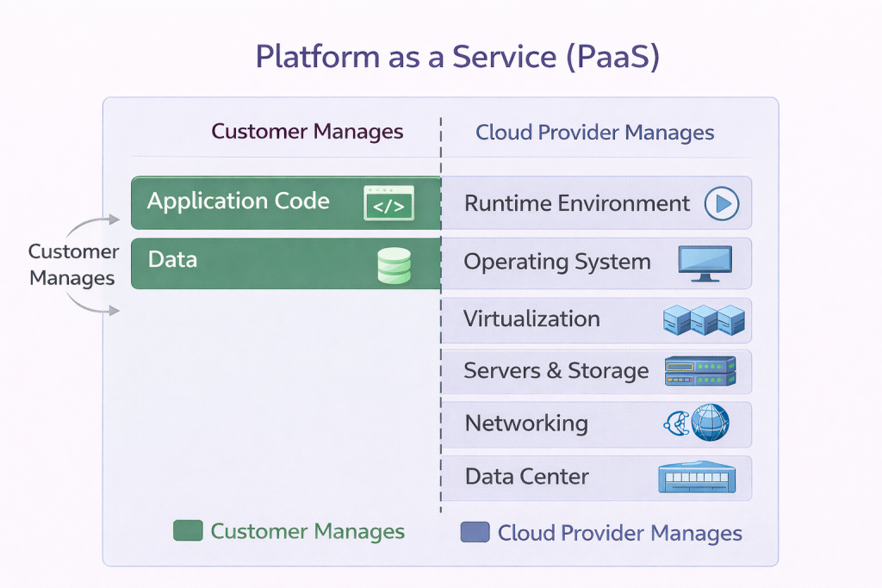
Task: Select the Cloud Provider Manages column header
Action: pyautogui.click(x=595, y=133)
